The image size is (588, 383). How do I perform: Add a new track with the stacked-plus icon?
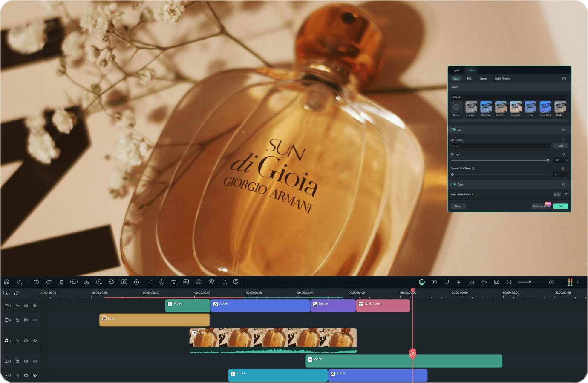click(x=6, y=293)
